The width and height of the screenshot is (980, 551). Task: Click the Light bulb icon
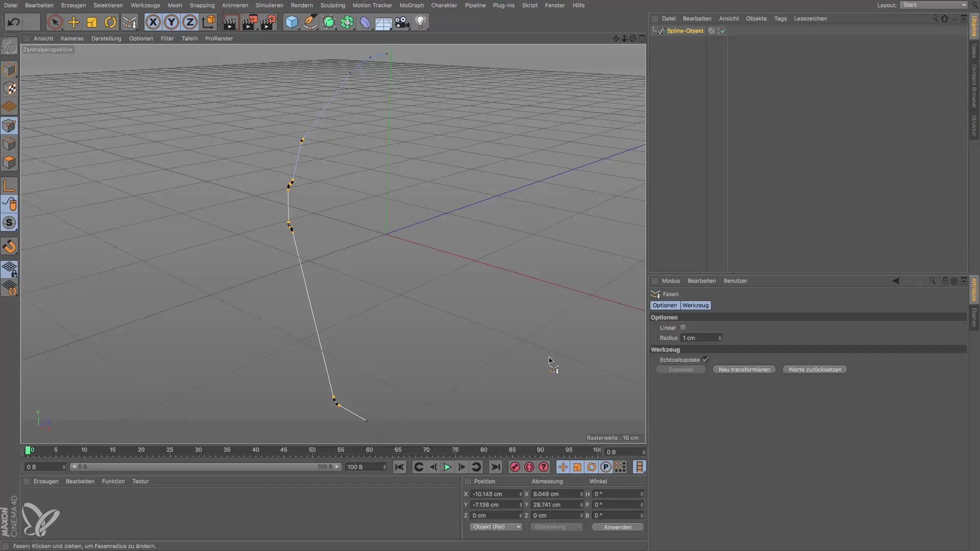tap(421, 22)
